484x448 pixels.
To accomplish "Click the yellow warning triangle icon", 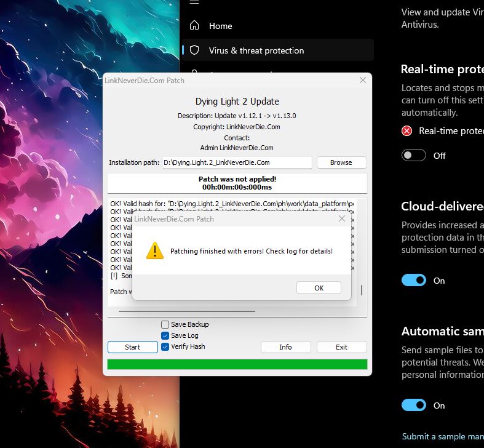I will 155,250.
